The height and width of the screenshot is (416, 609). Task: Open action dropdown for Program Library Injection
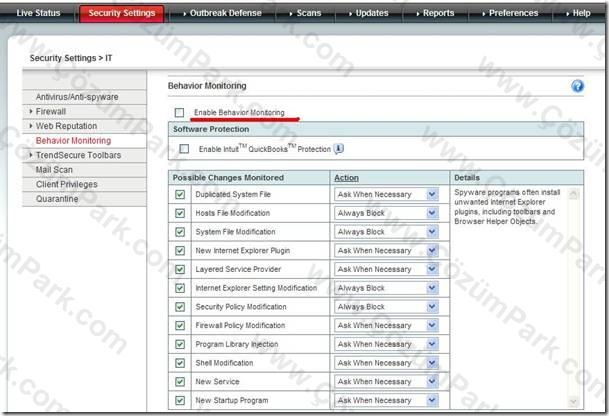[x=386, y=344]
